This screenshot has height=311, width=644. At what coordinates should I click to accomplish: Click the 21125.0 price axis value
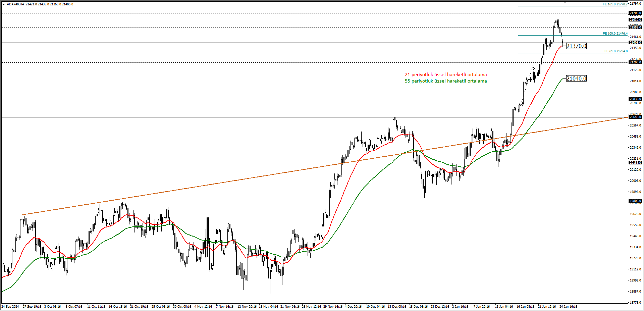pos(635,70)
